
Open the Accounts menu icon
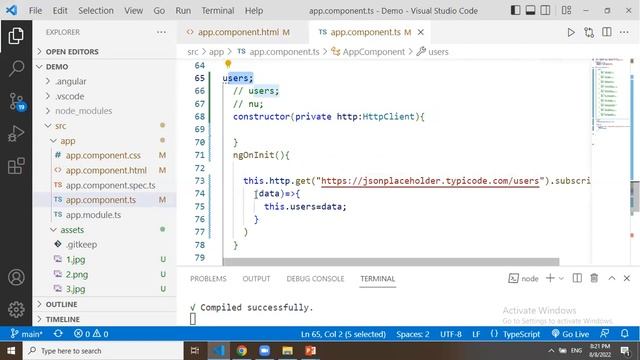pyautogui.click(x=16, y=277)
